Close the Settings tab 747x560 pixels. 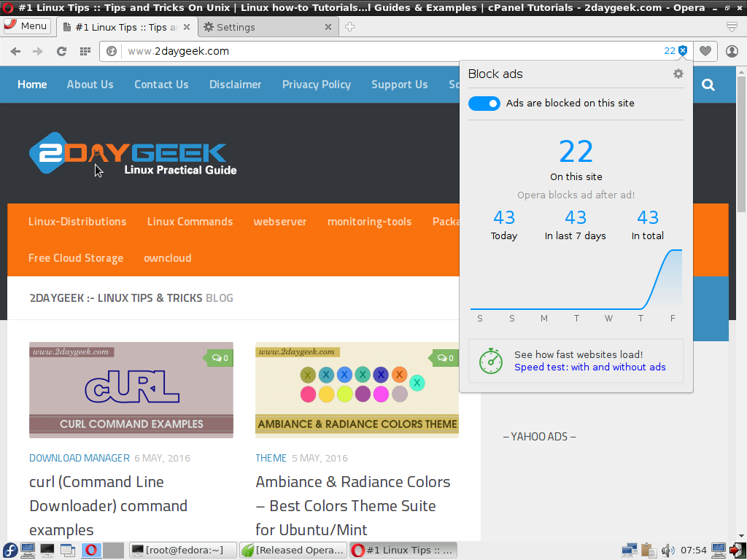coord(328,27)
